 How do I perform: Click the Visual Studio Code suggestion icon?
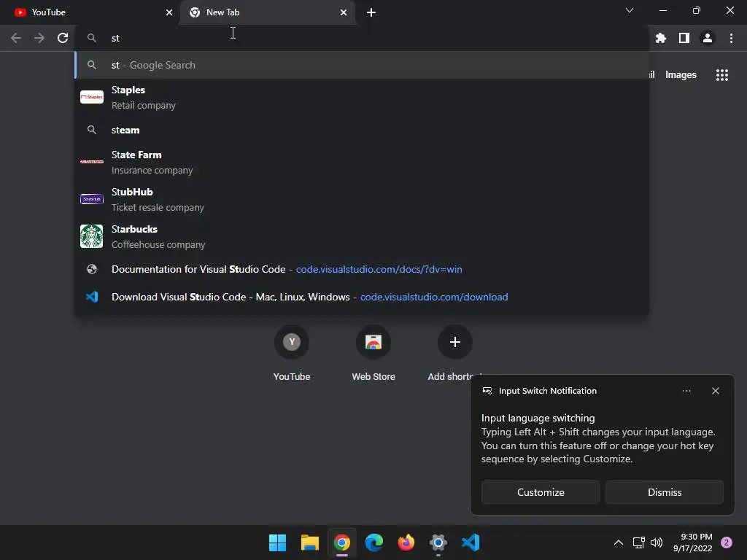pos(91,297)
